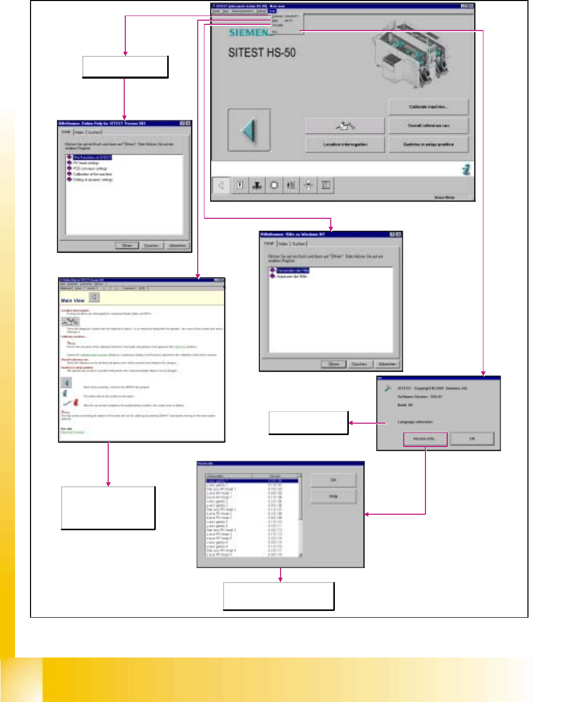
Task: Click the arrow-and-bars icon in bottom toolbar
Action: [x=291, y=185]
